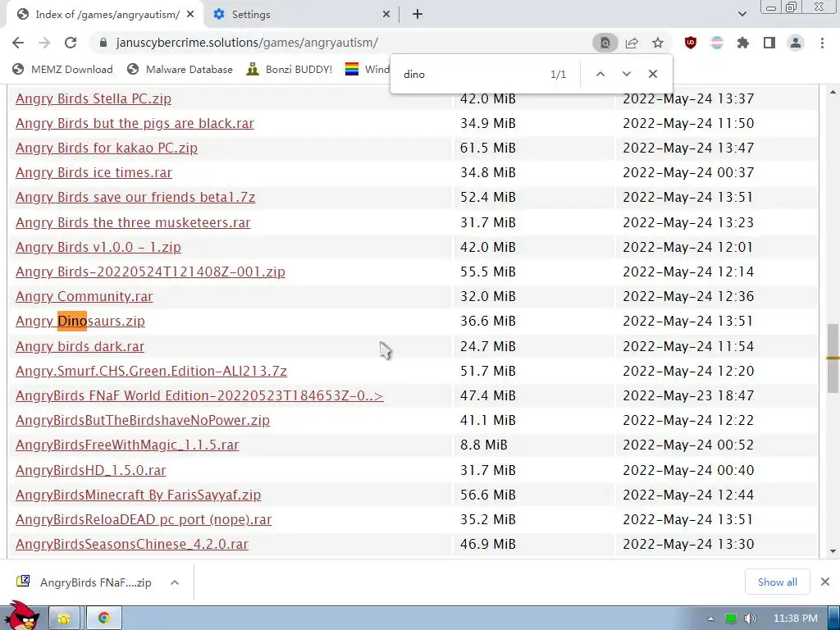Open the uBlock Origin extension
The height and width of the screenshot is (630, 840).
[691, 43]
